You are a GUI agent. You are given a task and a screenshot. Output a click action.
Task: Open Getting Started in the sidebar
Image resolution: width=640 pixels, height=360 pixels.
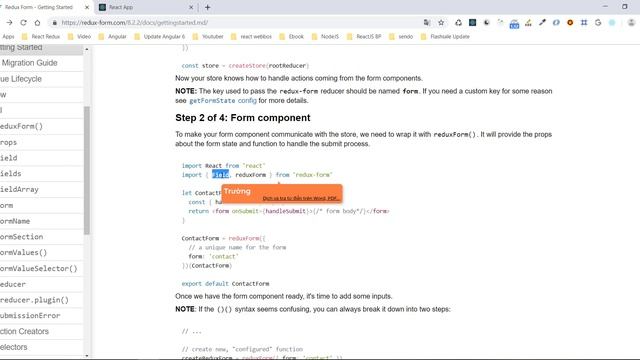tap(42, 48)
